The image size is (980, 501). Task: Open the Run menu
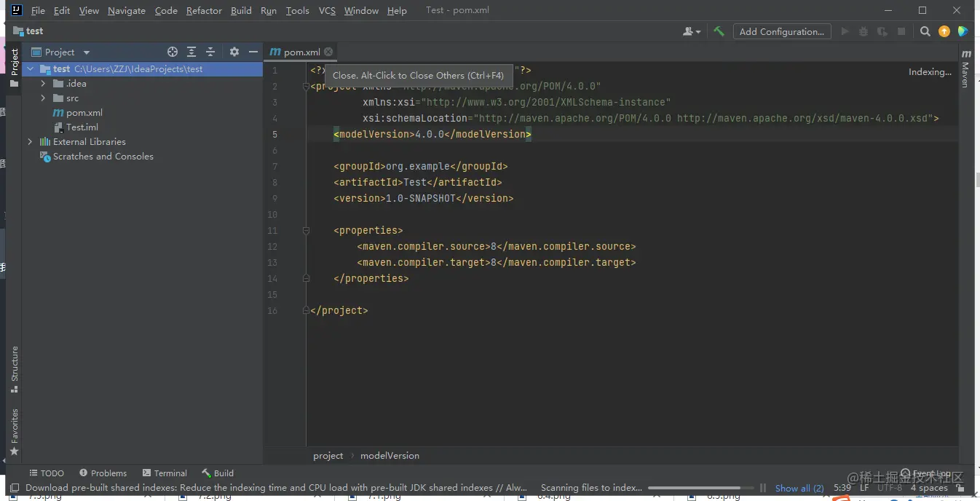pyautogui.click(x=268, y=11)
